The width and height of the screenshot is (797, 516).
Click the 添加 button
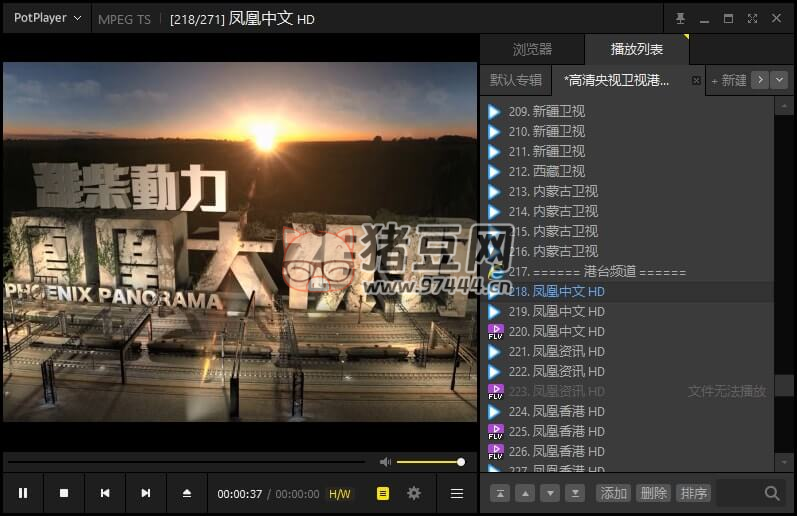[613, 493]
